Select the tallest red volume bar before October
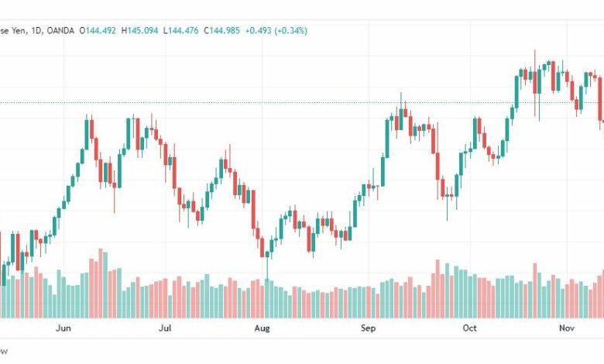This screenshot has height=364, width=604. click(438, 289)
